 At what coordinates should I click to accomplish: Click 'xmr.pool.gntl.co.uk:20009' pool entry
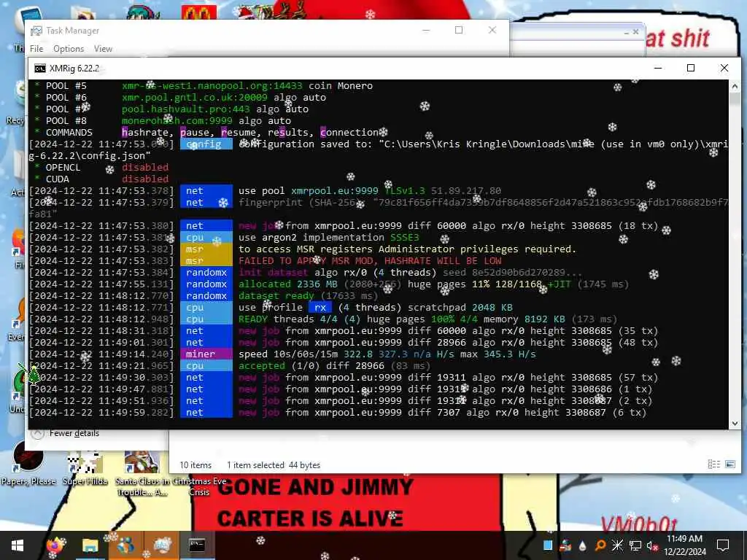194,98
